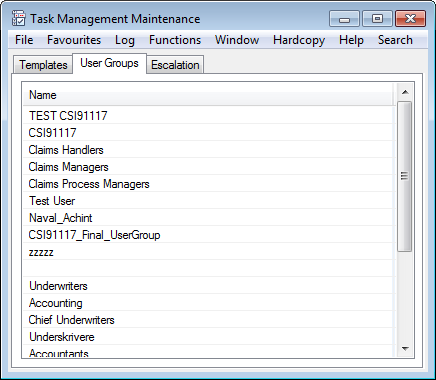Select the Claims Process Managers group
The width and height of the screenshot is (436, 380).
click(x=208, y=184)
